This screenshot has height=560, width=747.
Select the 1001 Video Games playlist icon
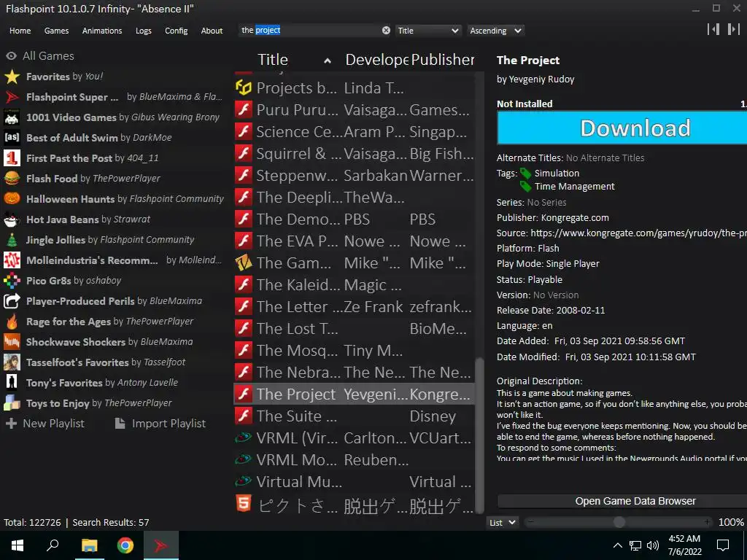12,117
